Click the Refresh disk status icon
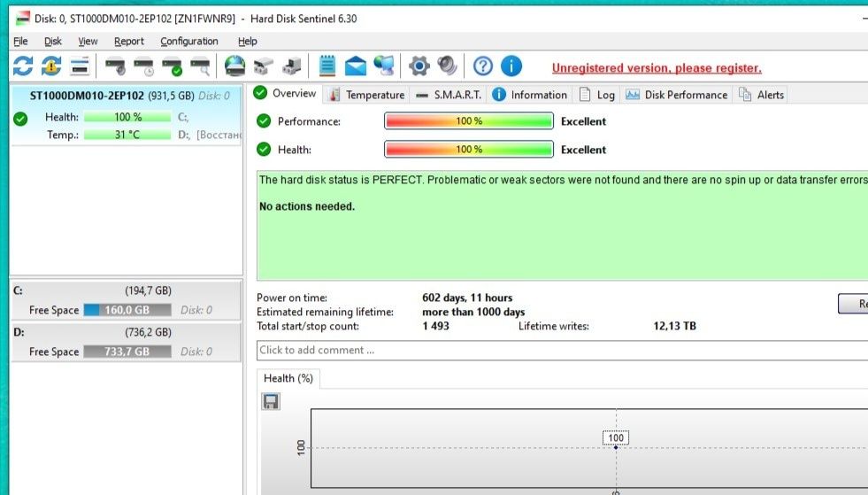 [x=23, y=66]
